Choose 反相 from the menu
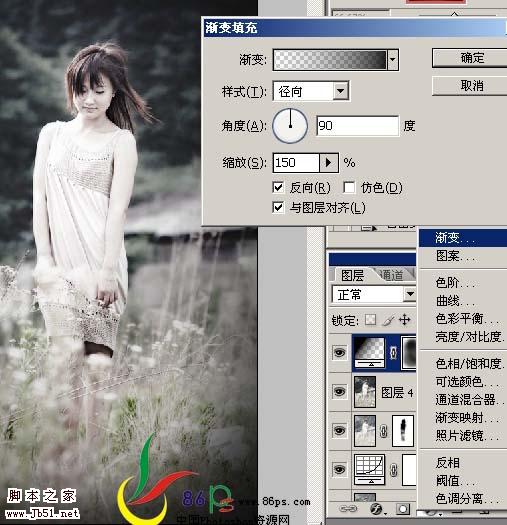Screen dimensions: 507x525 [463, 463]
